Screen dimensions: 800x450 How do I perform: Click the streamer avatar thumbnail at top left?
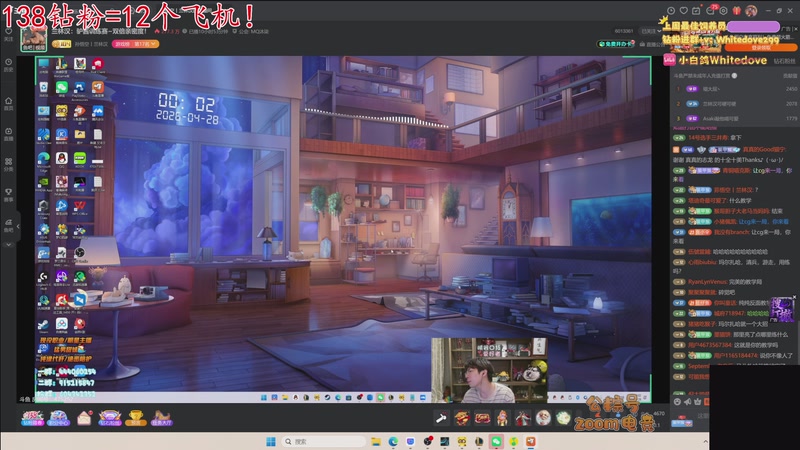(x=34, y=39)
